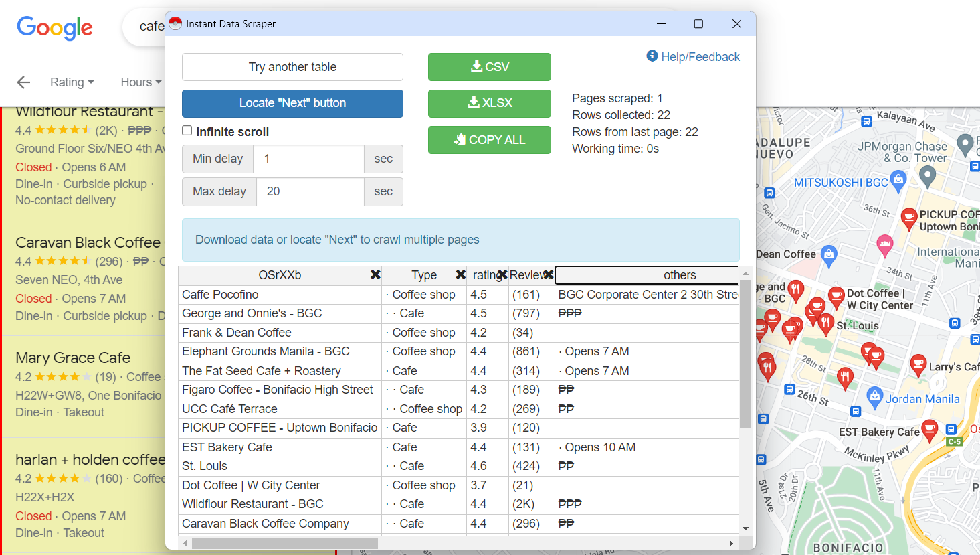Click the JPMorgan Chase tower map pin

pyautogui.click(x=927, y=176)
